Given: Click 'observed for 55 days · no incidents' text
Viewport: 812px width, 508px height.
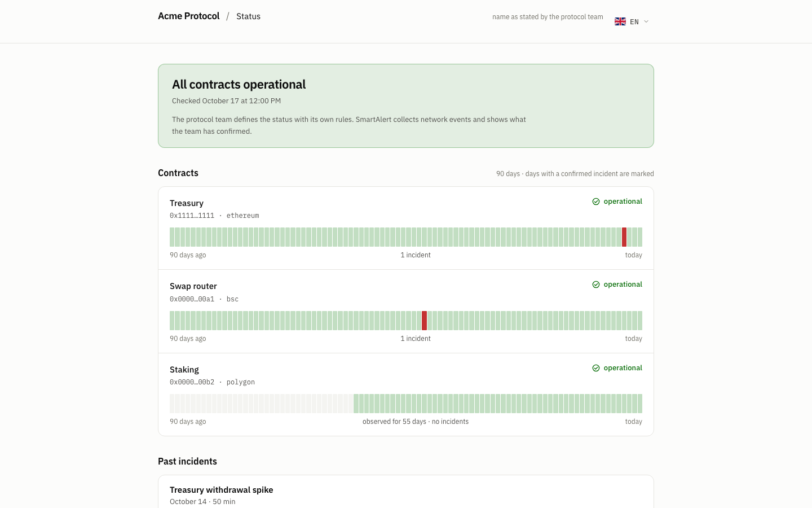Looking at the screenshot, I should 416,422.
